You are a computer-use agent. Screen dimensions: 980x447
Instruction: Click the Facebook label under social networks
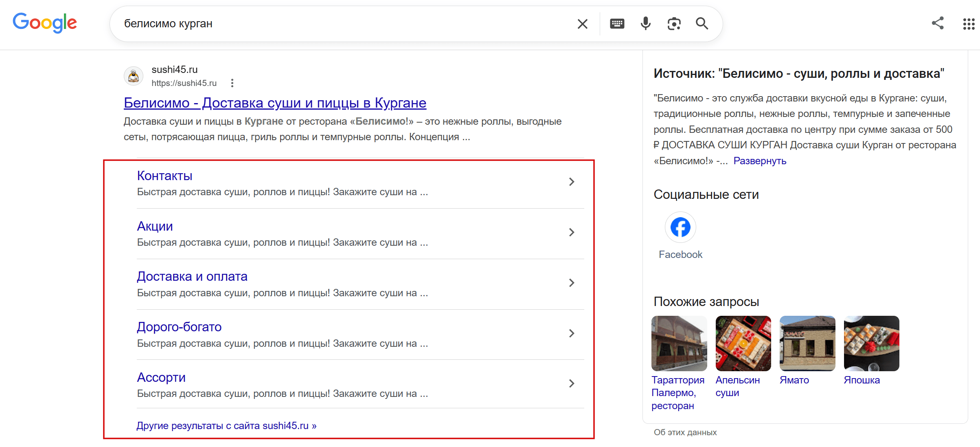pyautogui.click(x=680, y=255)
